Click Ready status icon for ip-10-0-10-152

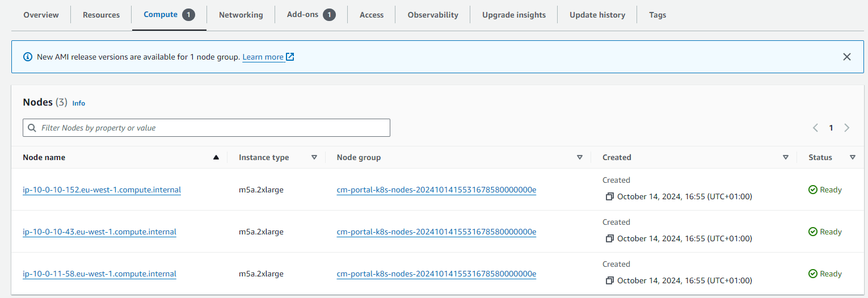coord(813,190)
